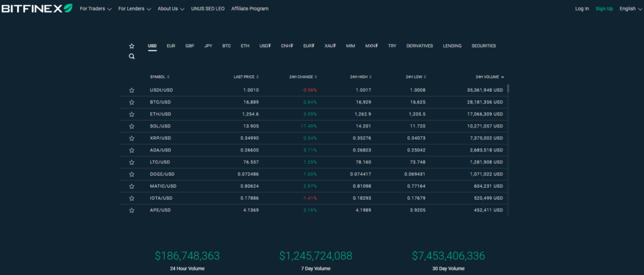Click the Log In link
644x275 pixels.
(x=582, y=9)
